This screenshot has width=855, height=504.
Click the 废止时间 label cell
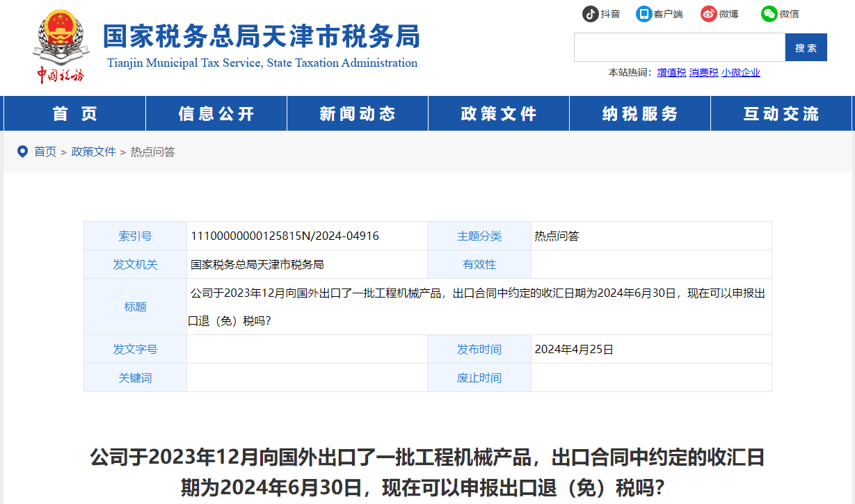coord(479,377)
